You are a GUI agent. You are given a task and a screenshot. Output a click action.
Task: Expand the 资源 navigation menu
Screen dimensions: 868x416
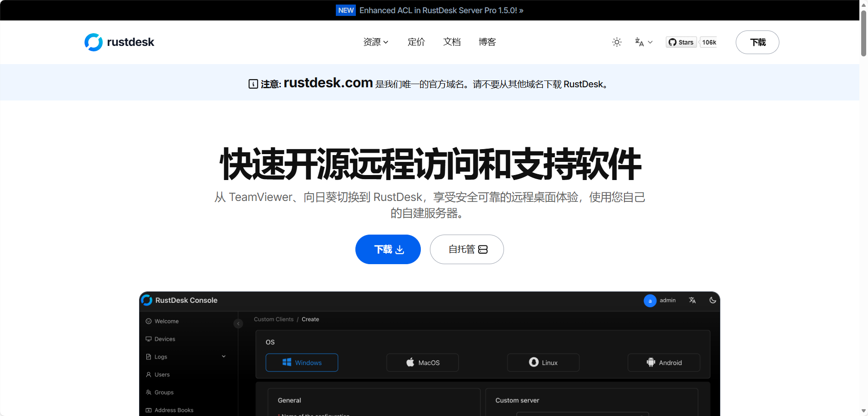376,42
